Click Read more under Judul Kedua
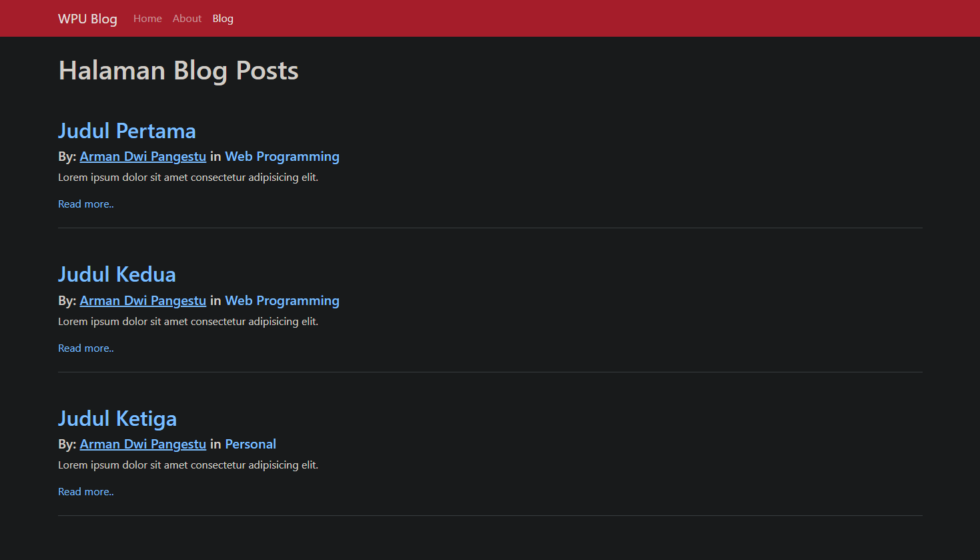The width and height of the screenshot is (980, 560). [85, 348]
